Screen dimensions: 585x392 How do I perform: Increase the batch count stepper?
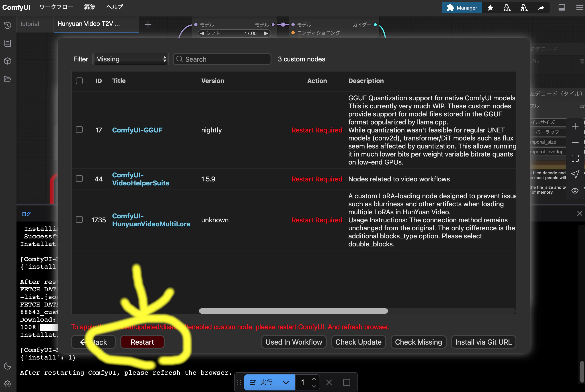click(314, 379)
